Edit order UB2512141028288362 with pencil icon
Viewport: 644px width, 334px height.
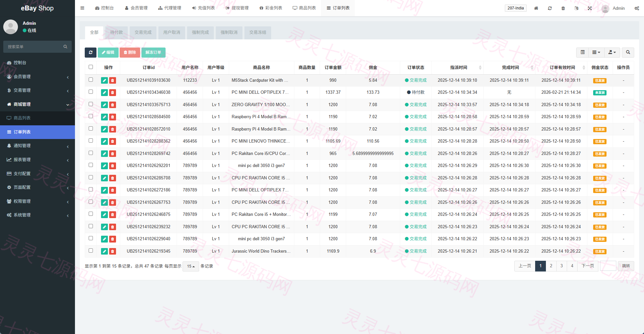(104, 141)
